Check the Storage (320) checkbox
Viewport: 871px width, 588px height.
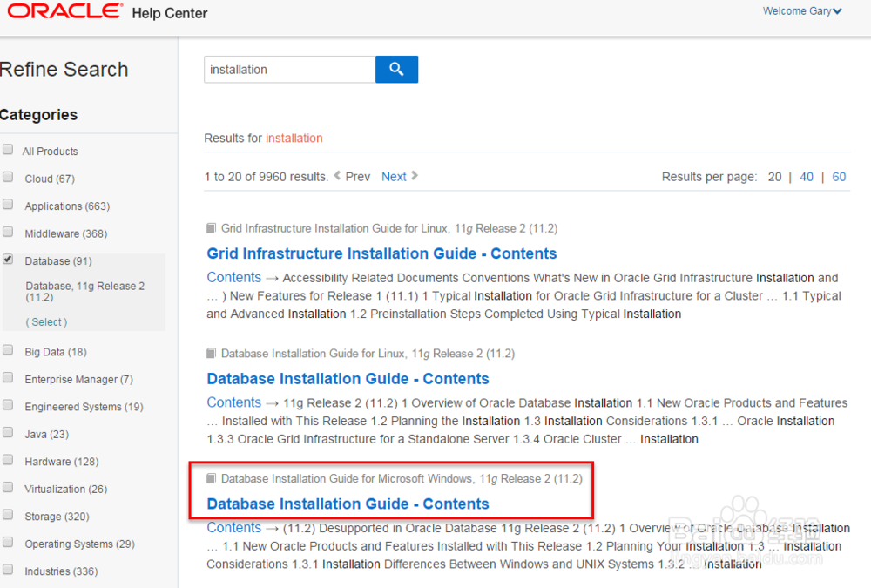tap(8, 515)
